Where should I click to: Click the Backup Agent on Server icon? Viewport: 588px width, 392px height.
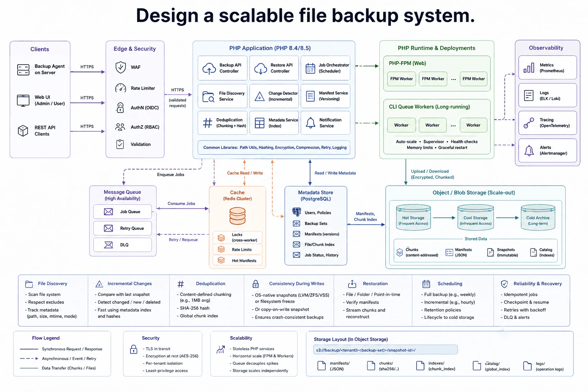23,70
